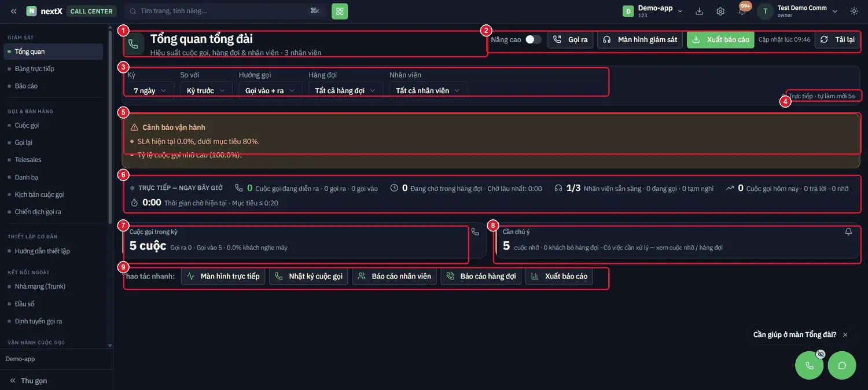Click 'Thu gọn' at the sidebar bottom
This screenshot has height=390, width=868.
pos(29,381)
